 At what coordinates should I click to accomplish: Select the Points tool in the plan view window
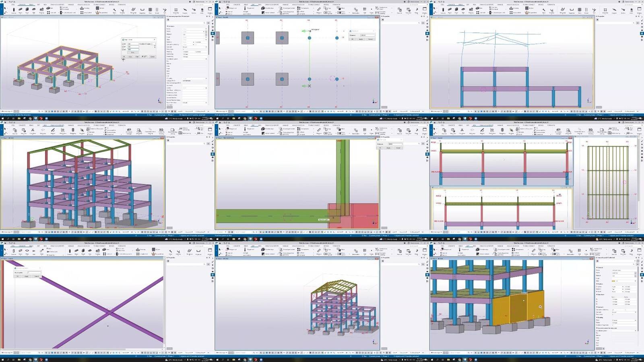(x=372, y=10)
